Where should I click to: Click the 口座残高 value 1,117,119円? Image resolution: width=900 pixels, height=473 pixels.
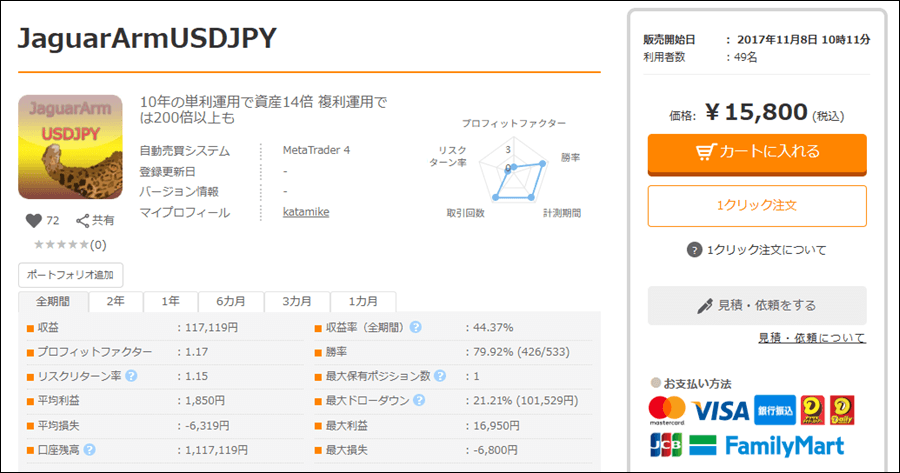tap(216, 451)
